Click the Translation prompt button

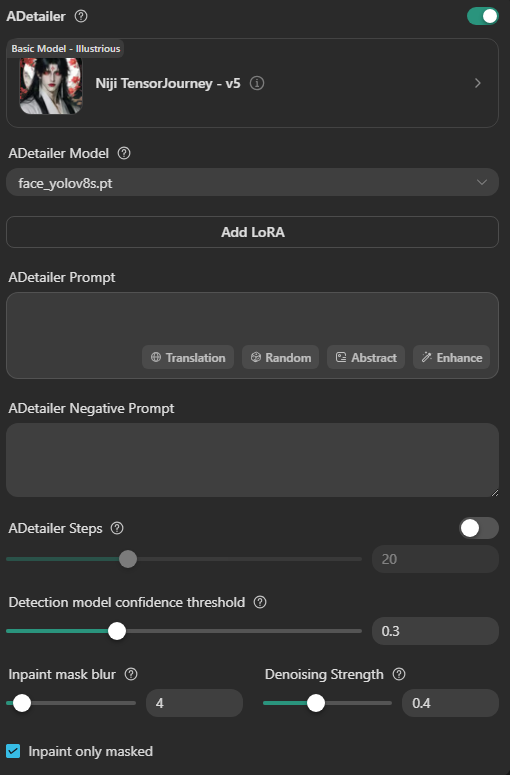pyautogui.click(x=188, y=357)
